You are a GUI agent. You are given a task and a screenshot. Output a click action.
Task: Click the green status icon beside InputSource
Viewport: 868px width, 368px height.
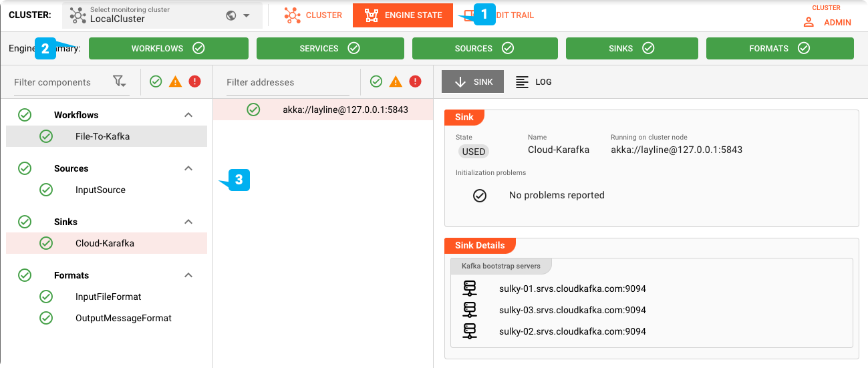[46, 190]
